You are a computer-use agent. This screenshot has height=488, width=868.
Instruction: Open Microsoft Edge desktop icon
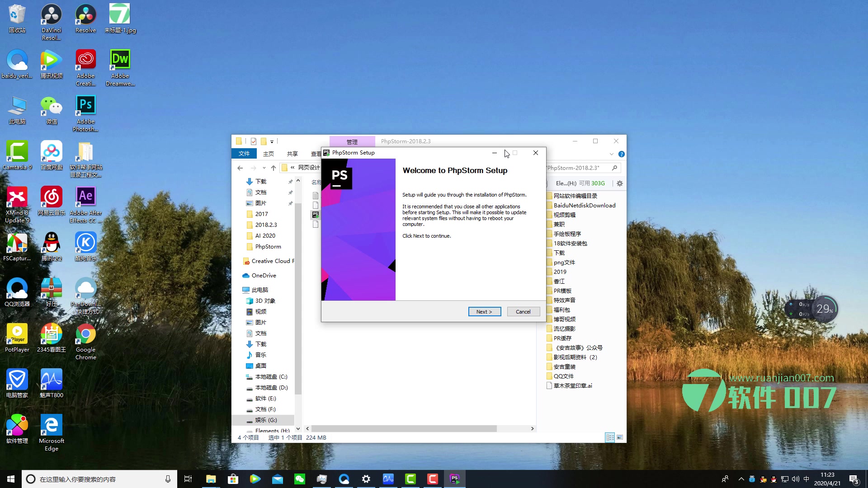pyautogui.click(x=51, y=433)
